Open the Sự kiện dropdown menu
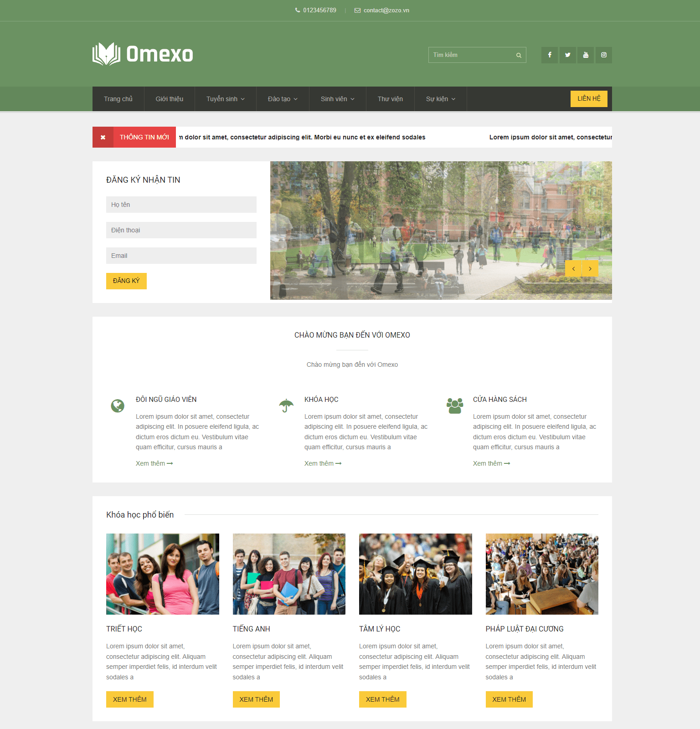This screenshot has width=700, height=729. pos(440,99)
